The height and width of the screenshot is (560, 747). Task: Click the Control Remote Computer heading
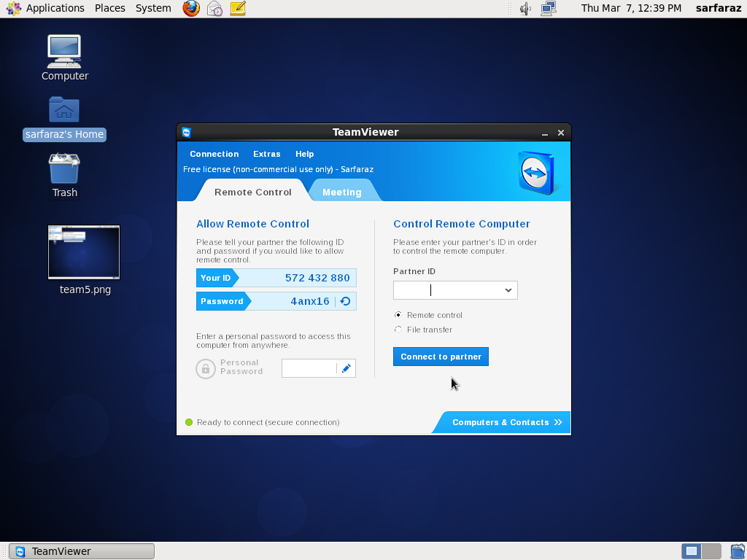461,224
